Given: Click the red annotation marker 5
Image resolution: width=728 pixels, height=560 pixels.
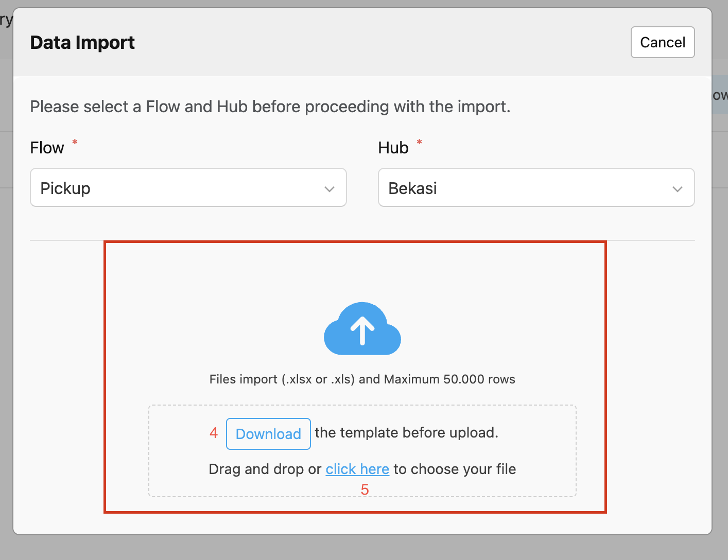Looking at the screenshot, I should pyautogui.click(x=366, y=489).
